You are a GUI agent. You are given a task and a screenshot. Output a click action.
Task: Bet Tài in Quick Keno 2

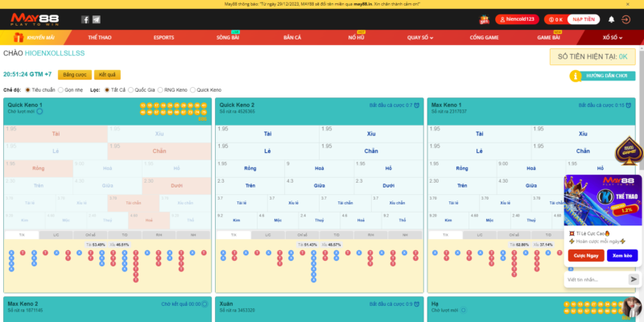click(x=267, y=134)
